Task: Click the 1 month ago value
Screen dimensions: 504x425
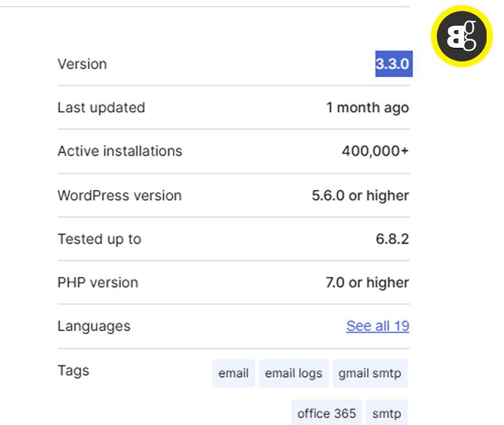Action: (367, 108)
